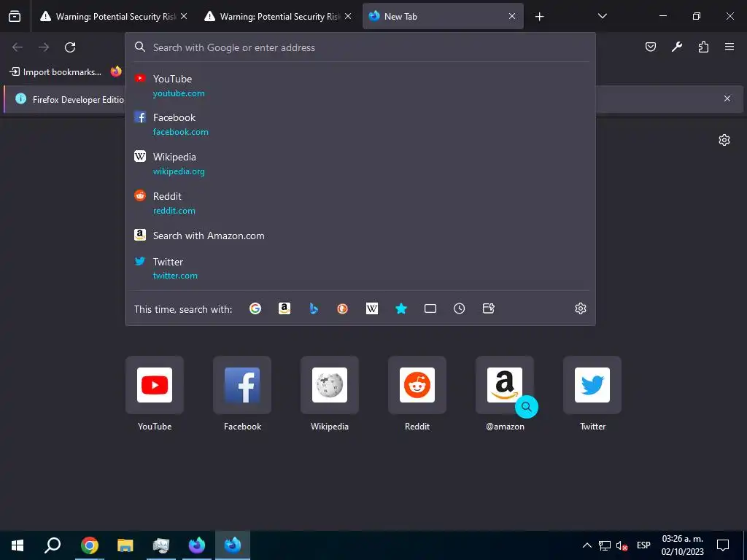This screenshot has height=560, width=747.
Task: Close the first Warning tab
Action: coord(184,16)
